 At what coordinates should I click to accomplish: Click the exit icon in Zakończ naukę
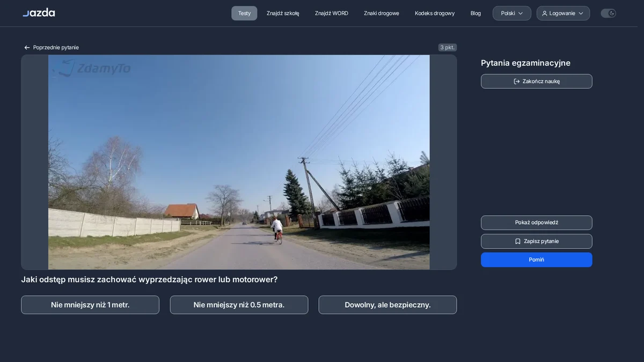click(517, 82)
